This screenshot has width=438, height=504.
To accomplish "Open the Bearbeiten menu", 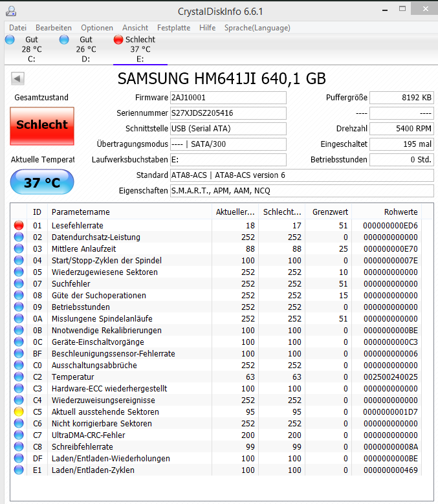I will (54, 28).
